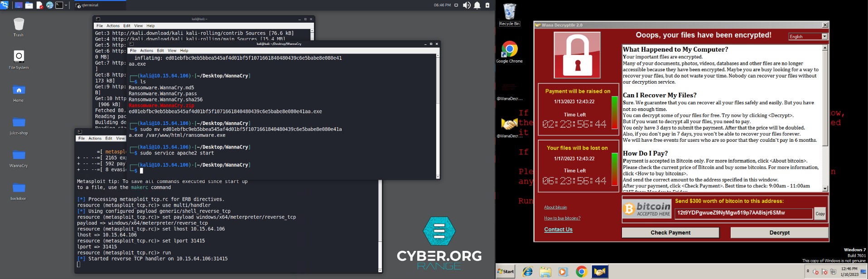
Task: Click the Kali panel clock 06:46 PM
Action: tap(442, 5)
